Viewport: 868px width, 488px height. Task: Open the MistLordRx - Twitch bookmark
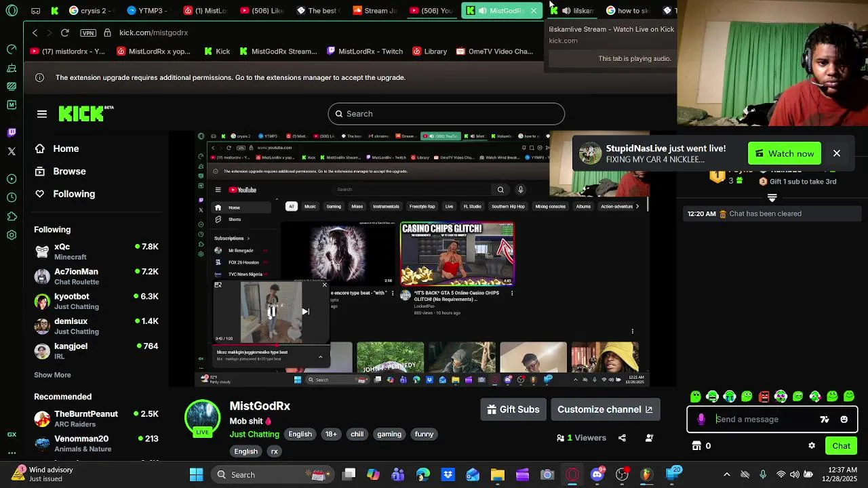coord(364,52)
